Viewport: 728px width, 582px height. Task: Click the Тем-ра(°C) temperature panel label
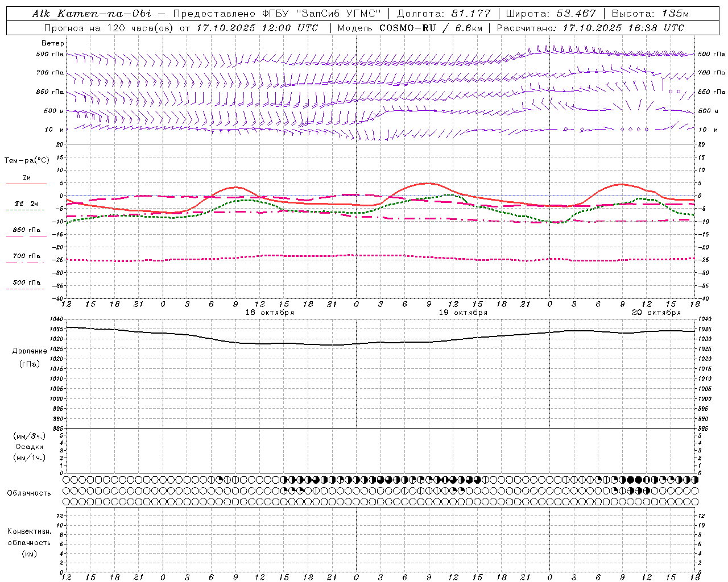click(27, 161)
